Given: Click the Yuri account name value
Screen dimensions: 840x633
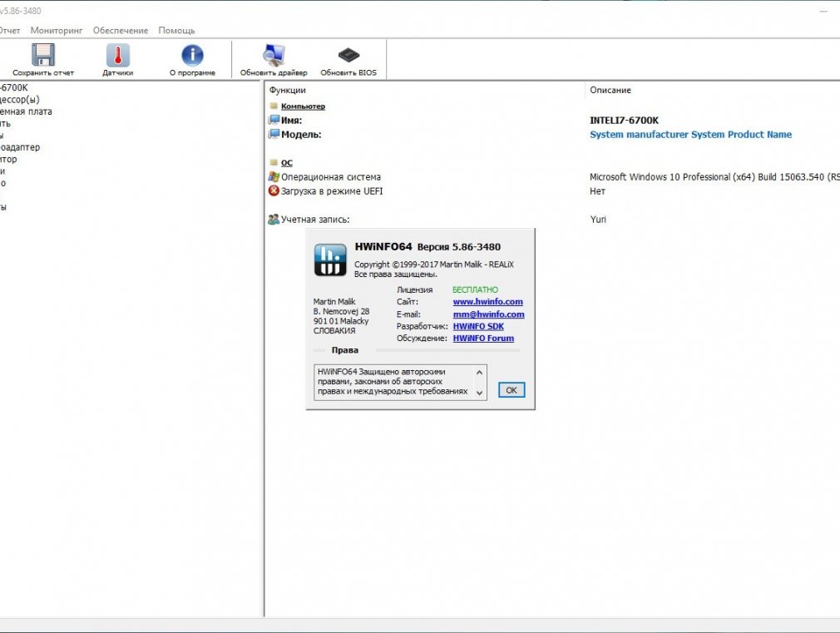Looking at the screenshot, I should pyautogui.click(x=598, y=220).
